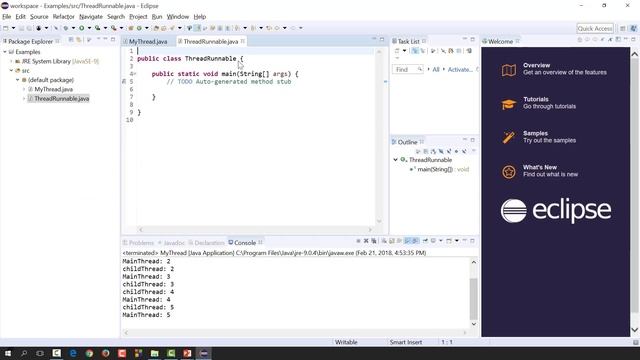Click the New Task icon in Task List
The height and width of the screenshot is (360, 640).
(397, 51)
